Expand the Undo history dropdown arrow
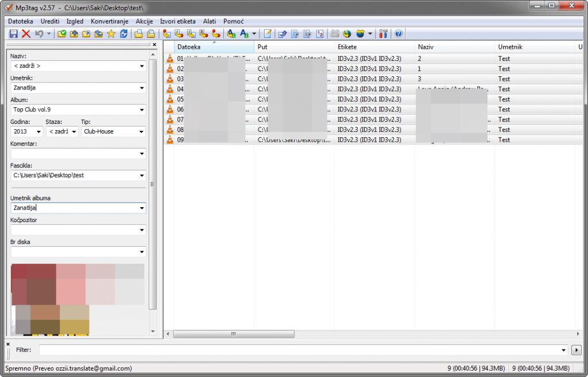Image resolution: width=588 pixels, height=377 pixels. pos(49,34)
